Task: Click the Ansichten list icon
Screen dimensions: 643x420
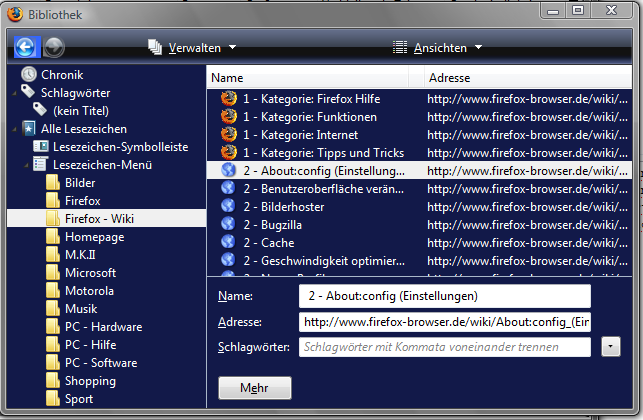Action: click(x=400, y=47)
